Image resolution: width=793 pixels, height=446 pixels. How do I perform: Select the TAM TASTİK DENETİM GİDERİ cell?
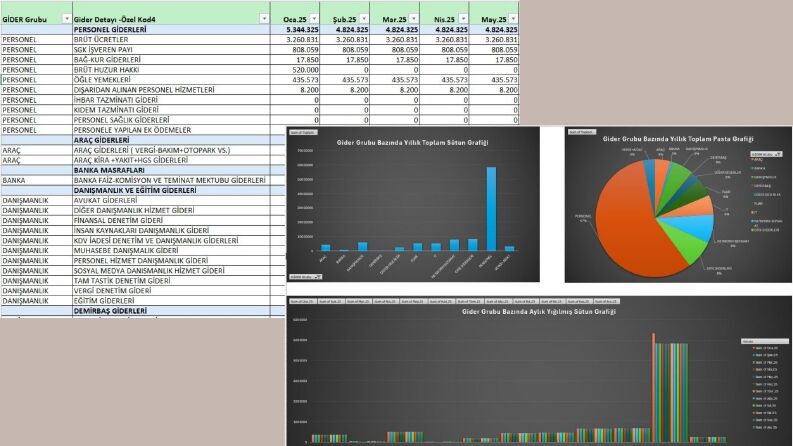point(171,281)
